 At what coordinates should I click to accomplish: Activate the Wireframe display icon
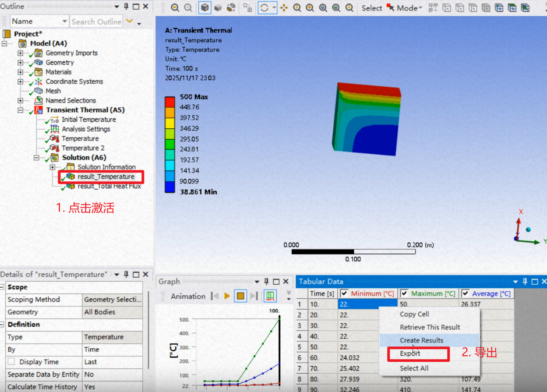point(231,7)
